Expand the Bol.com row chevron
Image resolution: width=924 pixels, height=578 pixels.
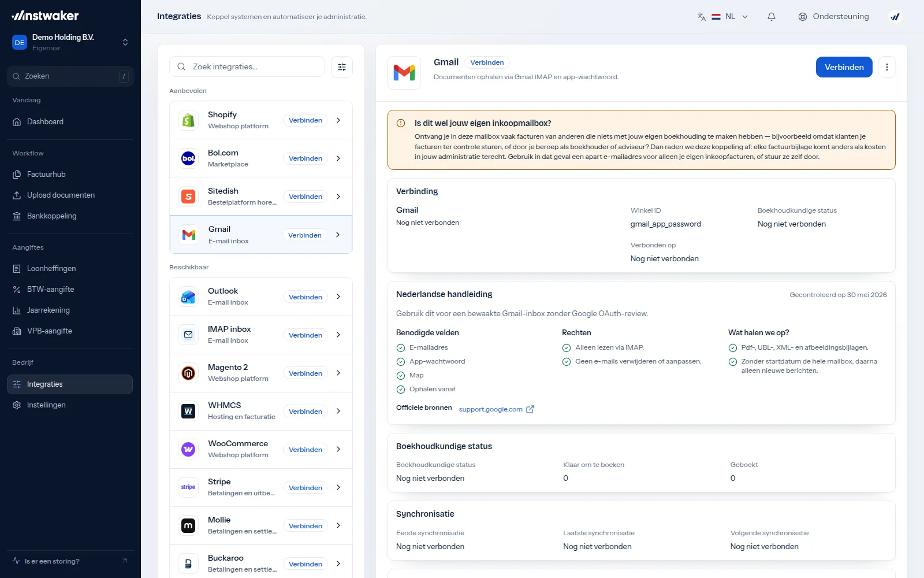pos(338,158)
